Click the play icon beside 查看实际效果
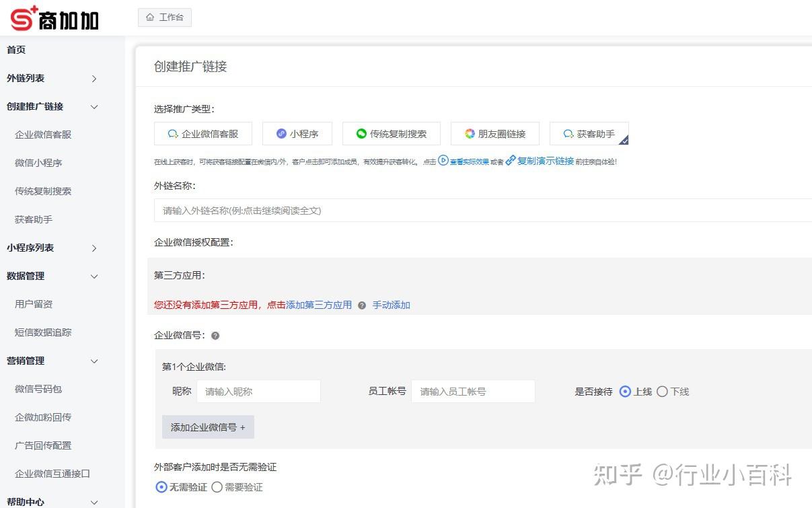The width and height of the screenshot is (812, 508). pyautogui.click(x=443, y=161)
